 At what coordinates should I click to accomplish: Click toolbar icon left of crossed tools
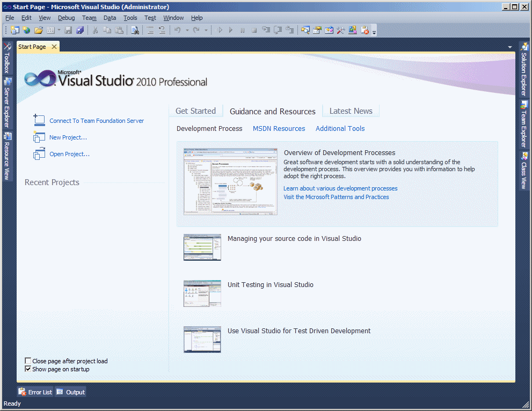point(329,30)
